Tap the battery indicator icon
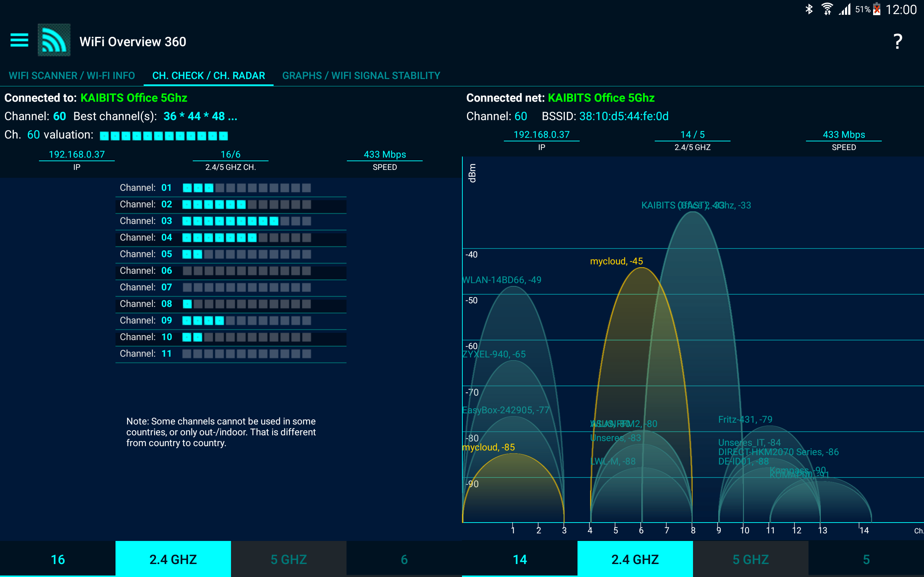This screenshot has height=577, width=924. tap(877, 9)
